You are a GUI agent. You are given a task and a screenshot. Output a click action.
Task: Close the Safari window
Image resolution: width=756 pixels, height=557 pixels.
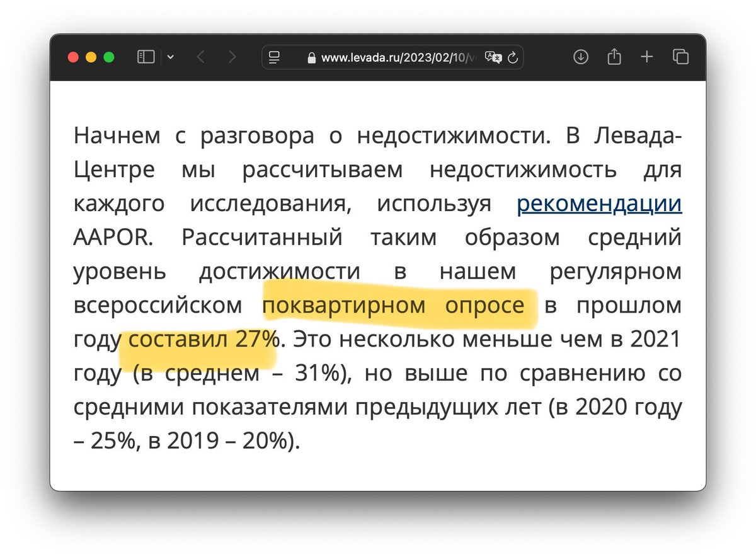point(73,57)
